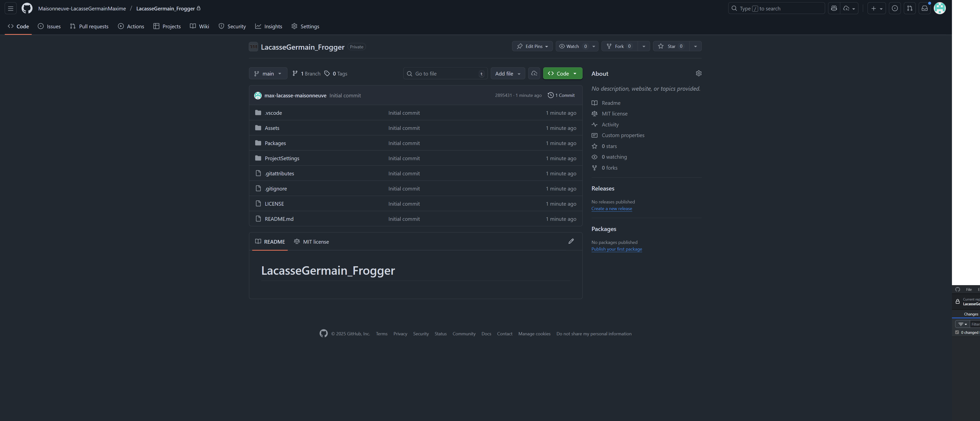Click Publish your first package link
This screenshot has height=421, width=980.
[x=616, y=249]
